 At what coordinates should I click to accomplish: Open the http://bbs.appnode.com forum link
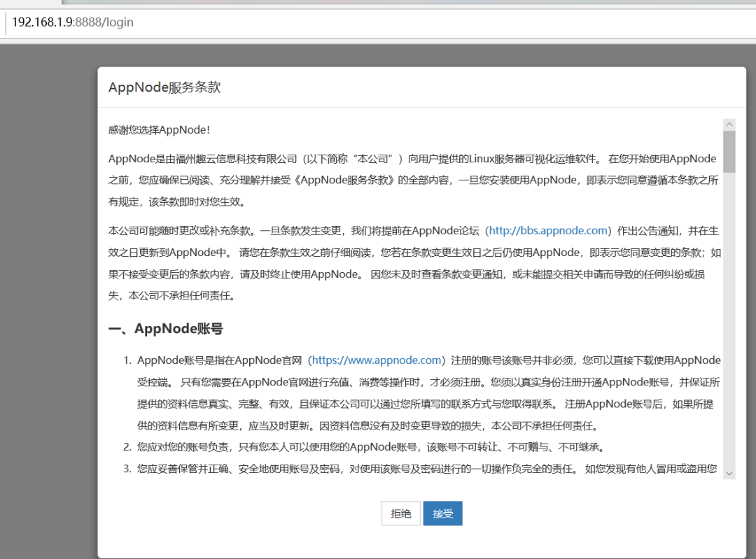(x=548, y=230)
